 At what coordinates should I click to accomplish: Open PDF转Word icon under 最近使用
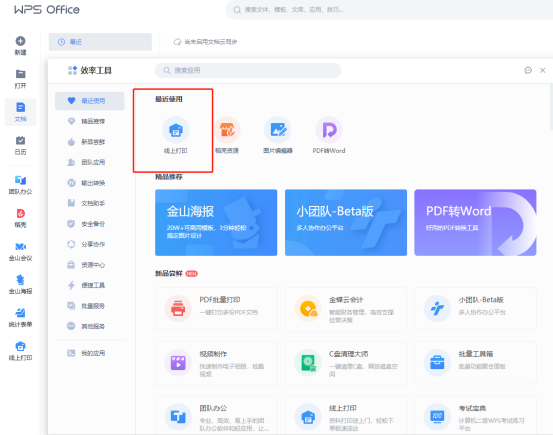tap(329, 130)
